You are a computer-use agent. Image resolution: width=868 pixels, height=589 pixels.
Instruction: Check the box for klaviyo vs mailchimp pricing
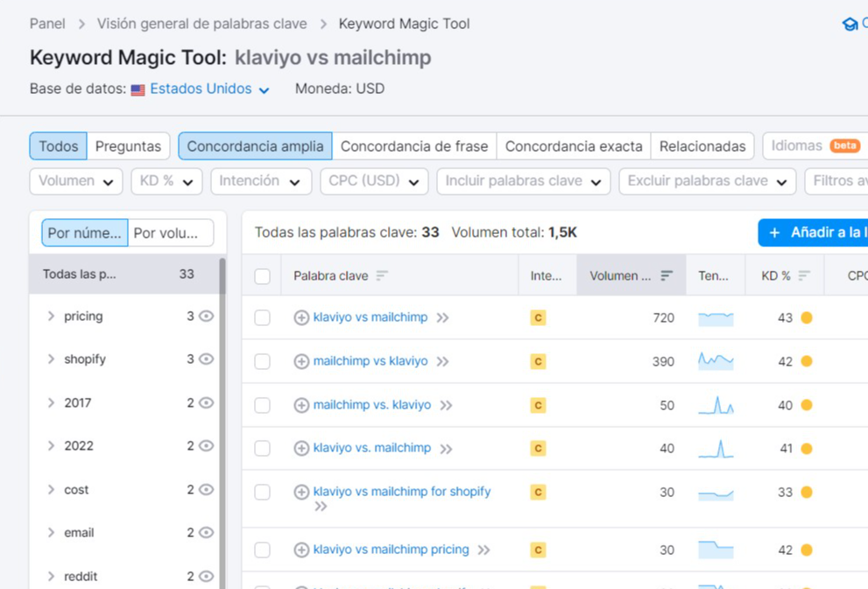click(x=263, y=550)
